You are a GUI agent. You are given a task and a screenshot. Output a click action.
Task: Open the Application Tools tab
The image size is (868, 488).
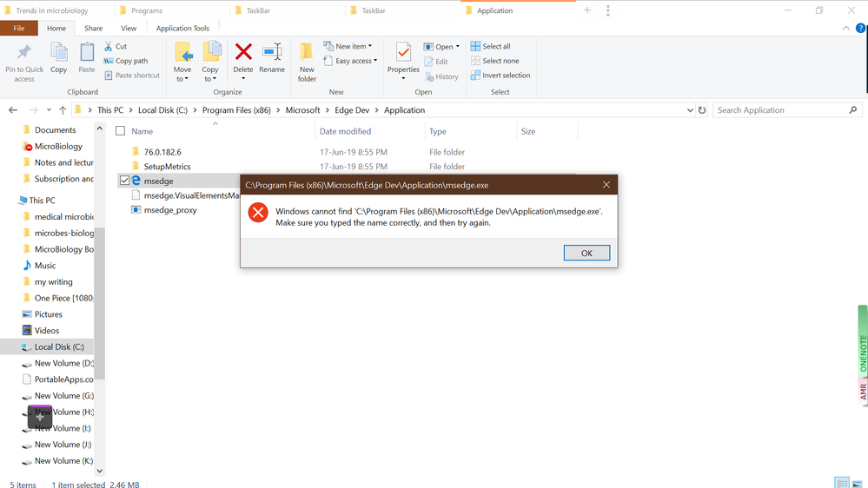coord(182,28)
